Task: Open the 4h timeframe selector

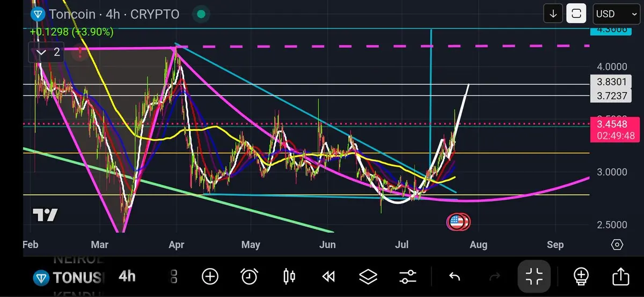Action: (x=127, y=277)
